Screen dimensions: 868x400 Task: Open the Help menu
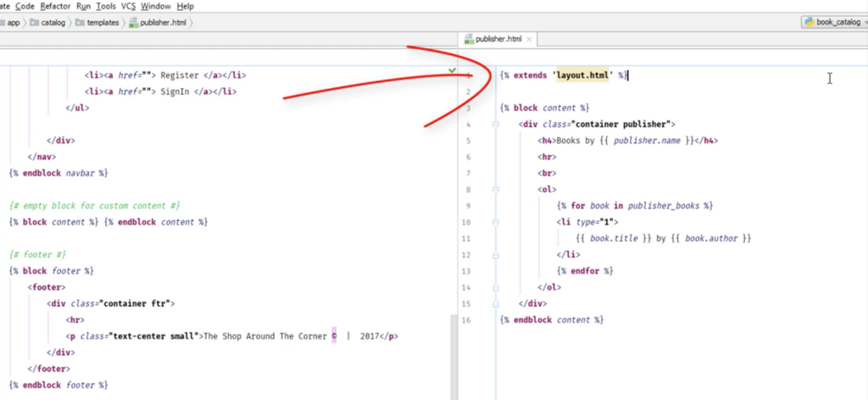[x=185, y=6]
